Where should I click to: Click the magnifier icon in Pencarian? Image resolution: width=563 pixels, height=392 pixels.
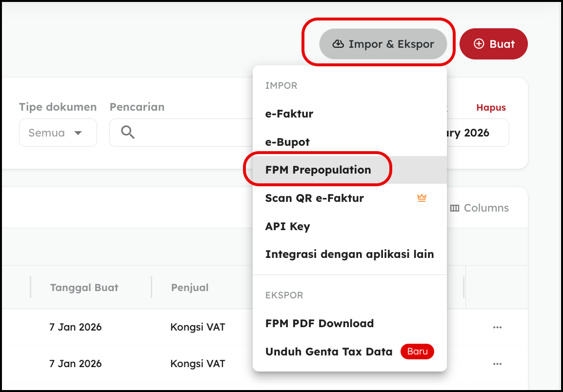(128, 133)
